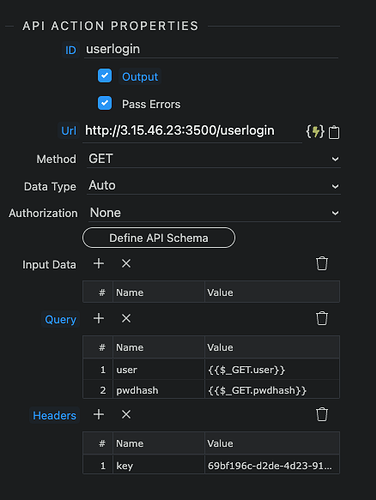Remove selected Input Data row with X
Screen dimensions: 376x500
(x=126, y=263)
